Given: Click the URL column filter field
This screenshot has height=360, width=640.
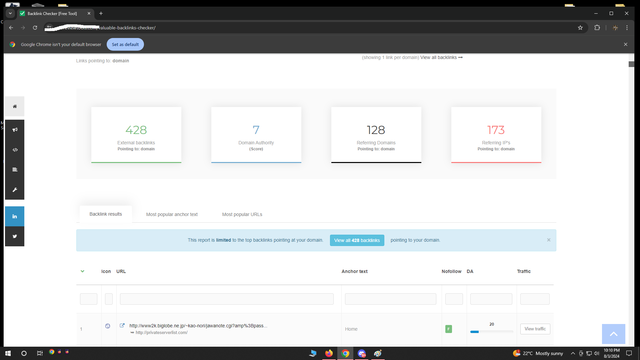Looking at the screenshot, I should (x=227, y=299).
